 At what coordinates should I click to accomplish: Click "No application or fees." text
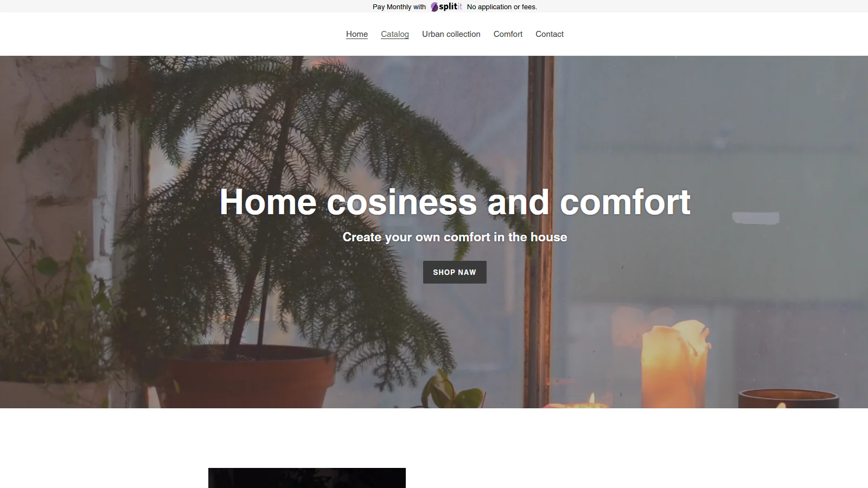point(502,7)
